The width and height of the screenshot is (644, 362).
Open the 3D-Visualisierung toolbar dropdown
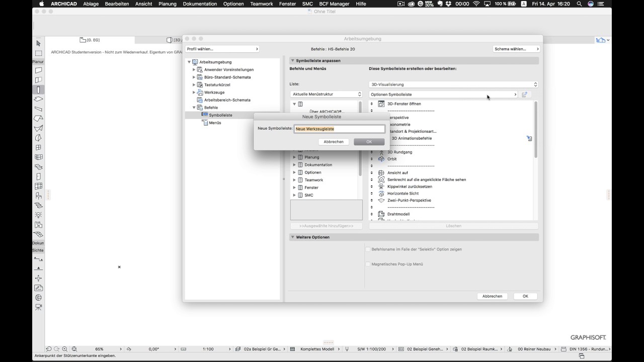[x=454, y=84]
